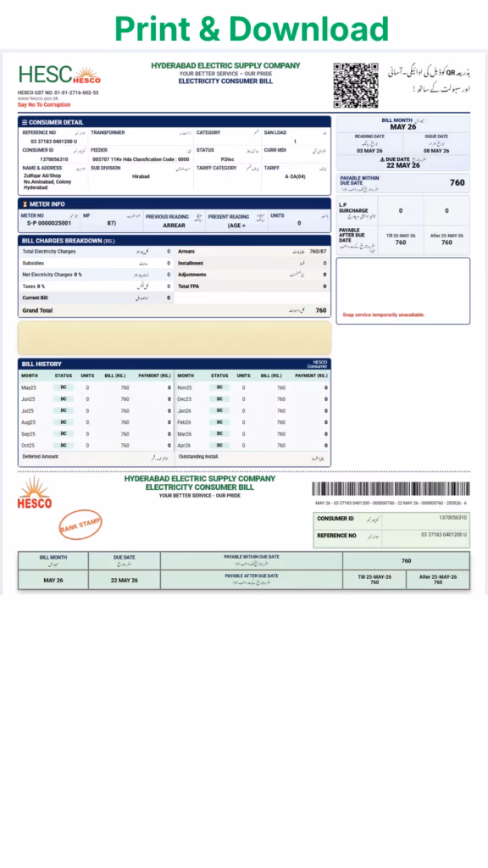Click the HESCO logo at top of bill
The image size is (488, 868).
60,75
